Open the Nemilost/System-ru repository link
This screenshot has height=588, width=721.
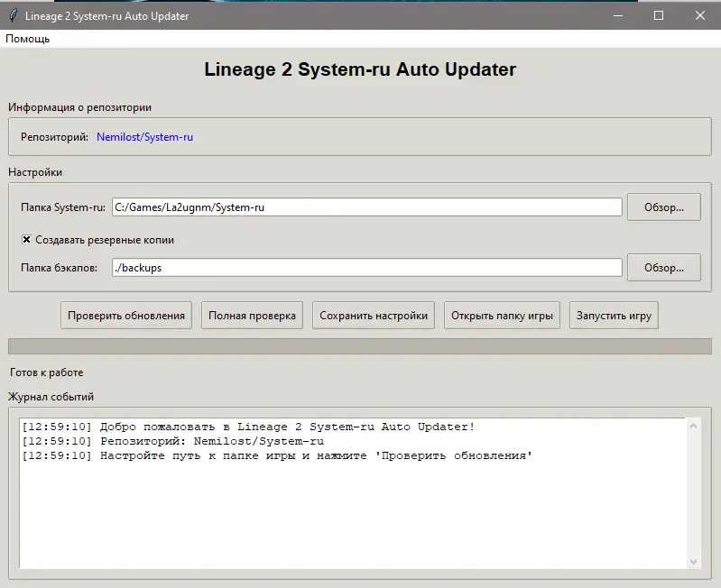click(x=144, y=137)
